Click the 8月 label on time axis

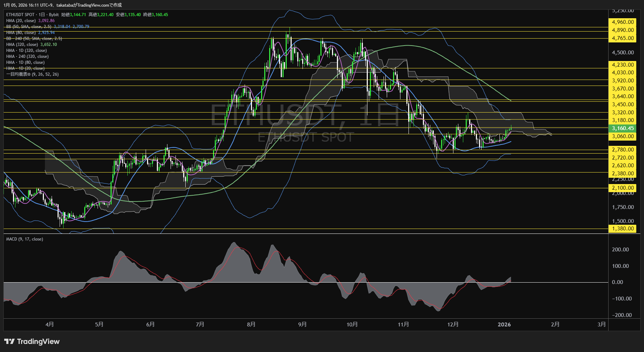(251, 324)
